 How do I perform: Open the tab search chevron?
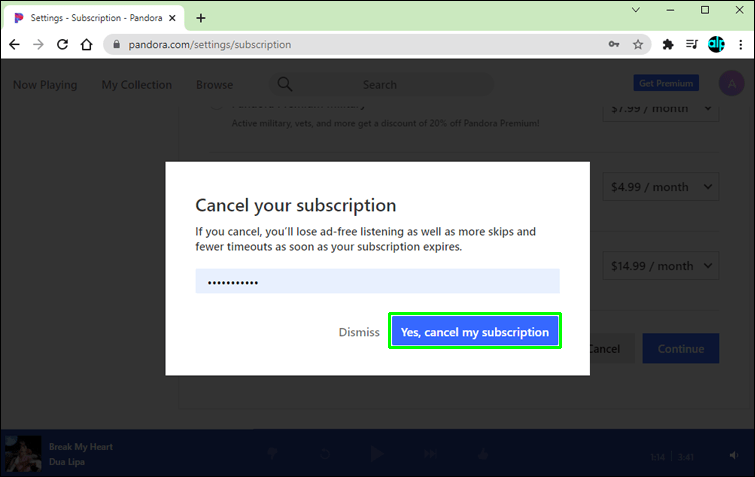[636, 10]
